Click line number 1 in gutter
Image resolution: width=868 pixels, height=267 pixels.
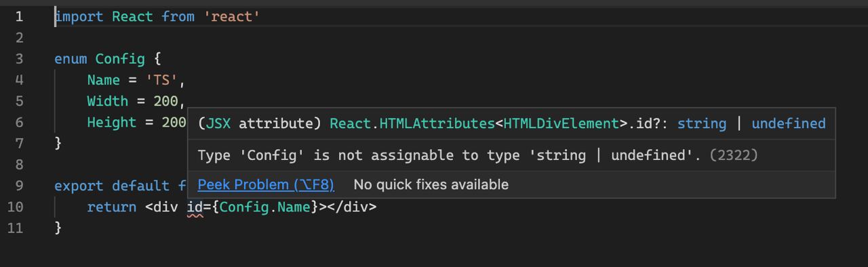tap(19, 16)
